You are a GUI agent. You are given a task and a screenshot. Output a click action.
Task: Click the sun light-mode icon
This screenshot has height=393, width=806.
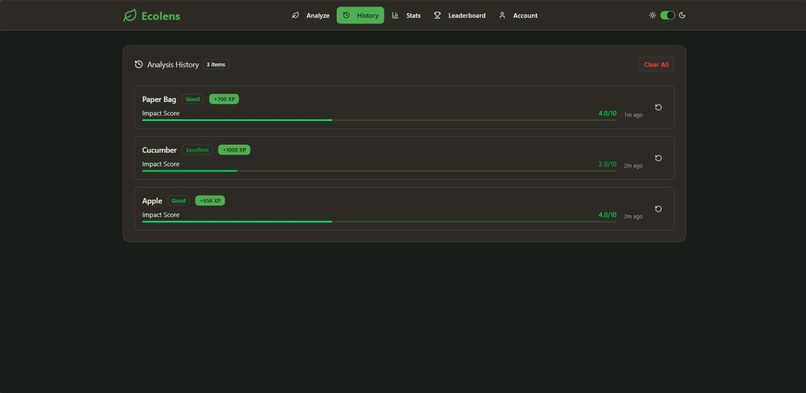[x=652, y=15]
